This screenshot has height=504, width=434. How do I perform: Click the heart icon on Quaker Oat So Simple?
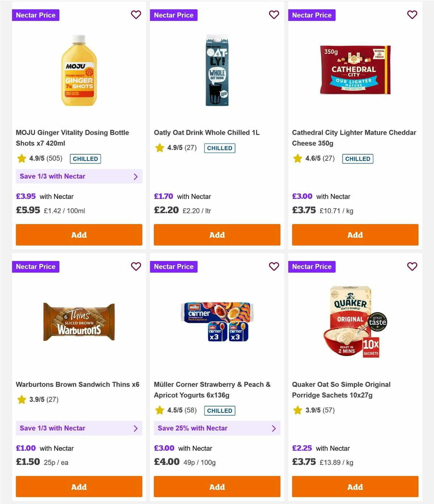tap(412, 266)
